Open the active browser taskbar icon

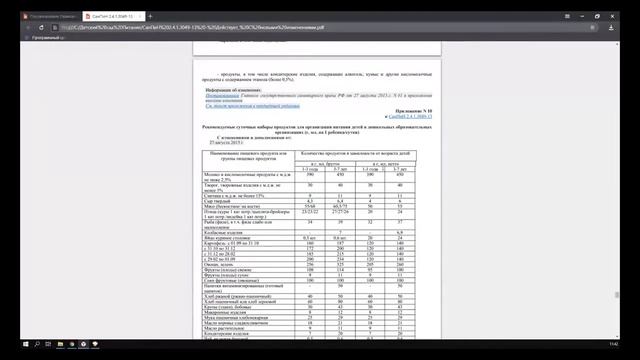83,344
